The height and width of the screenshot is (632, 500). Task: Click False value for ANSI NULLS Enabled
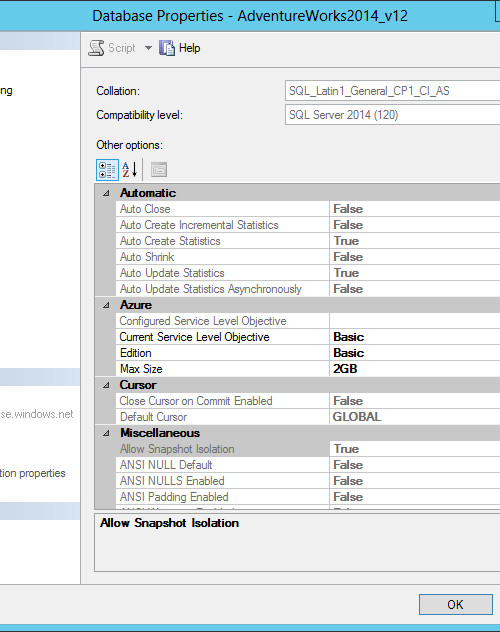pos(348,481)
